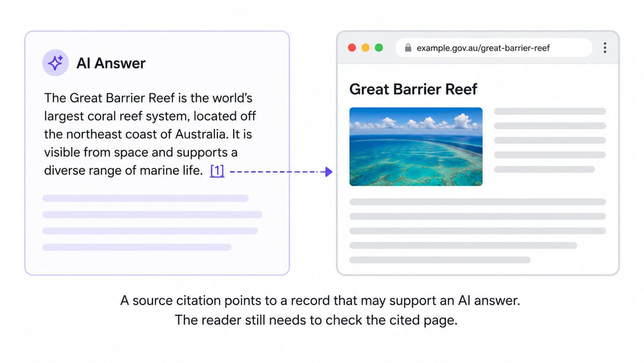Open citation link [1]

[218, 170]
